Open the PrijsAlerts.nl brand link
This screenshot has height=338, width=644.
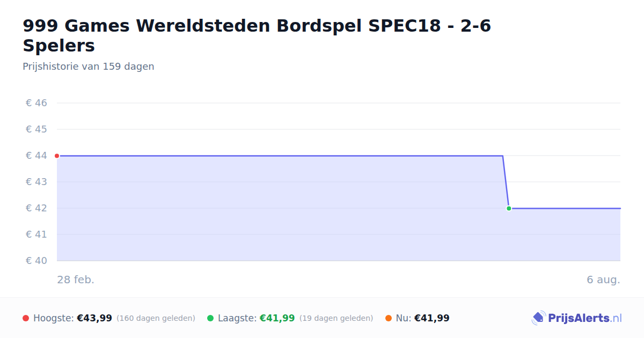[577, 318]
